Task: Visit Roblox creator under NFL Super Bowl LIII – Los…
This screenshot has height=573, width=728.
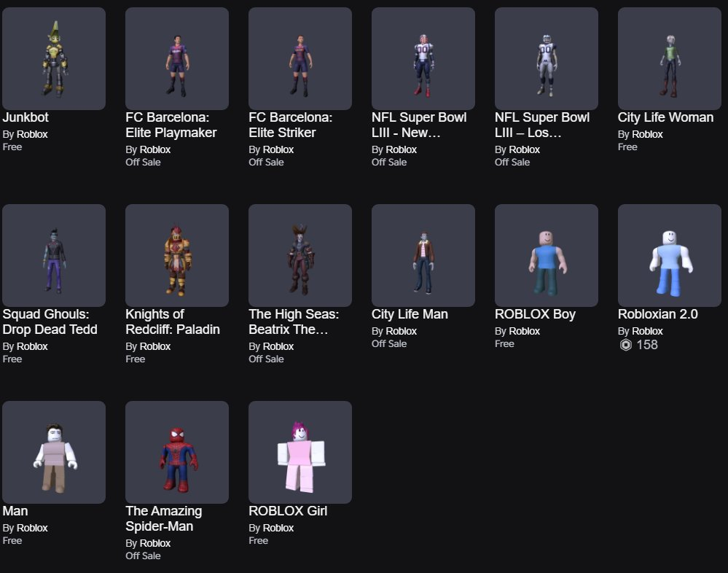Action: coord(524,150)
